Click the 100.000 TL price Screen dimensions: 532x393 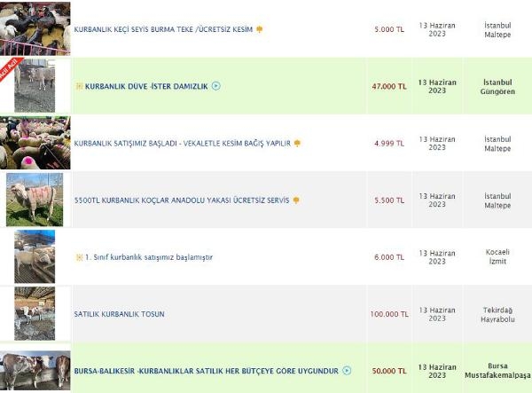pos(389,314)
